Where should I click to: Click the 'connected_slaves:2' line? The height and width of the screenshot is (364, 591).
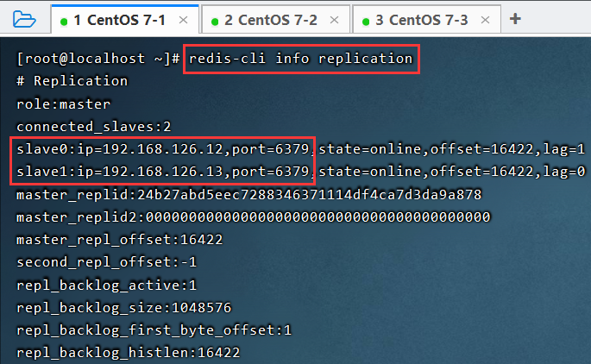coord(93,127)
